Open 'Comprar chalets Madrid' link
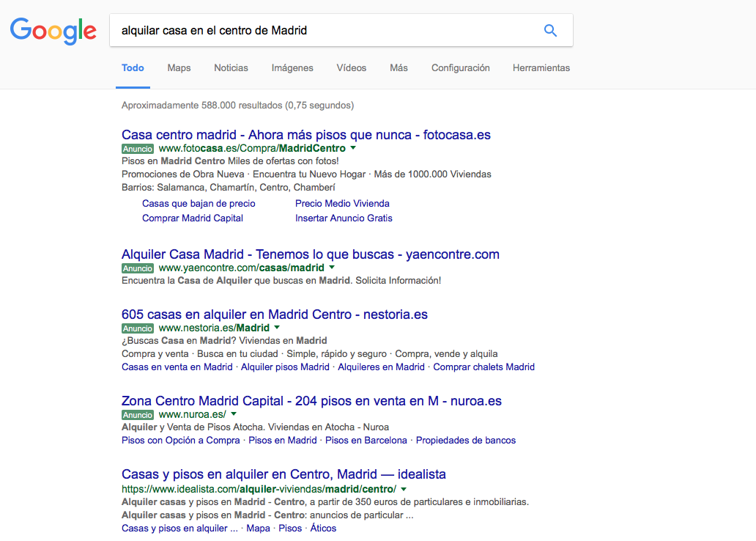Screen dimensions: 756x541 point(483,367)
